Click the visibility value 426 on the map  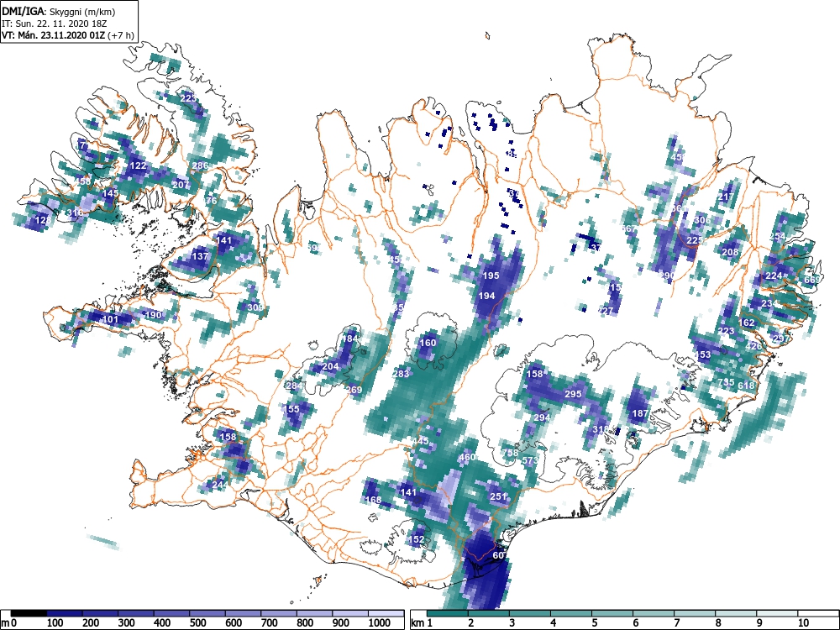click(x=753, y=346)
